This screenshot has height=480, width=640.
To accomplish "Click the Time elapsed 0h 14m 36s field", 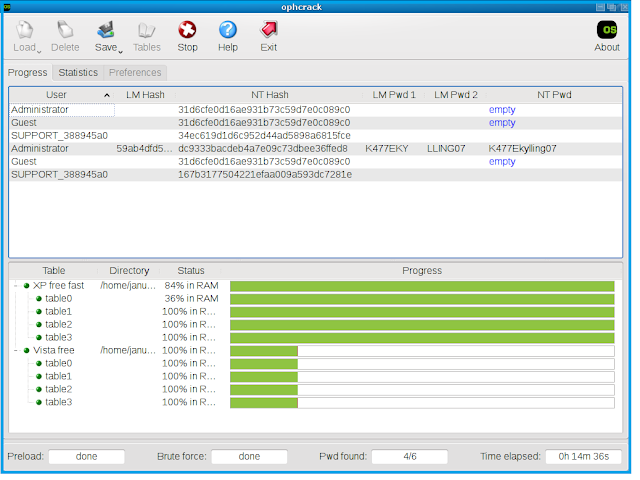I will [x=583, y=457].
